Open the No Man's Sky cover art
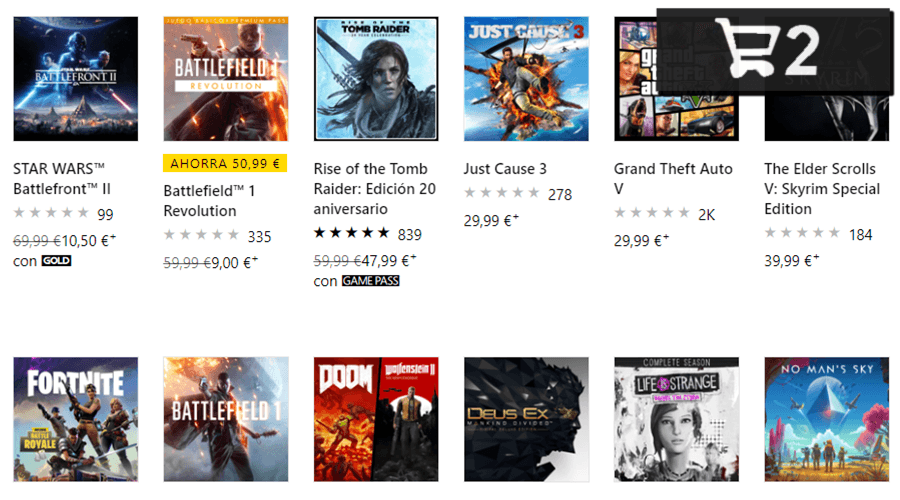Screen dimensions: 900x500 click(x=827, y=419)
